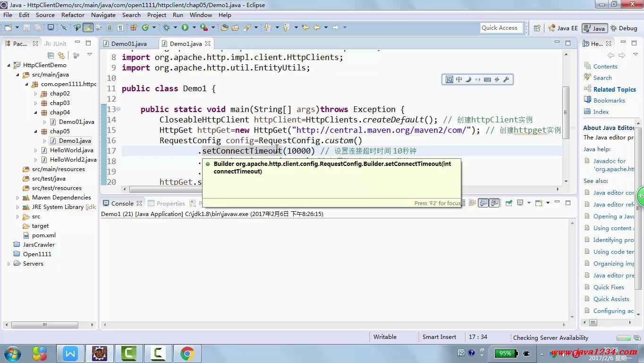Expand the Servers project
This screenshot has width=644, height=363.
8,264
